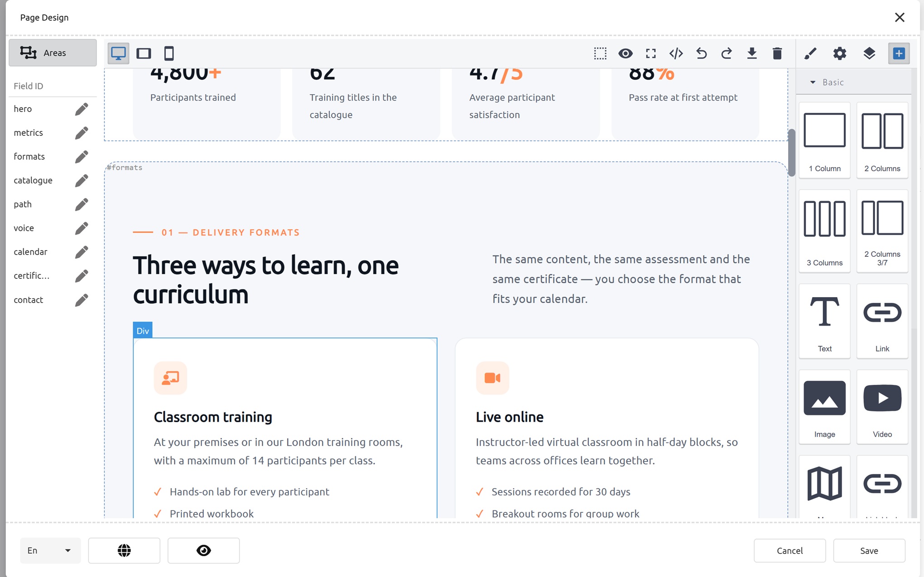Select the Text block

click(824, 321)
